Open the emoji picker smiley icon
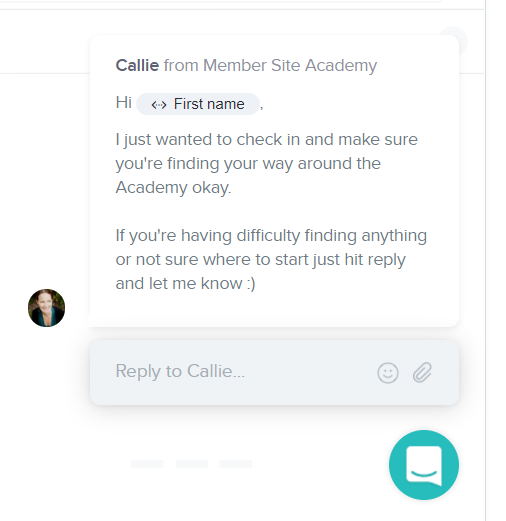Viewport: 506px width, 521px height. (388, 372)
